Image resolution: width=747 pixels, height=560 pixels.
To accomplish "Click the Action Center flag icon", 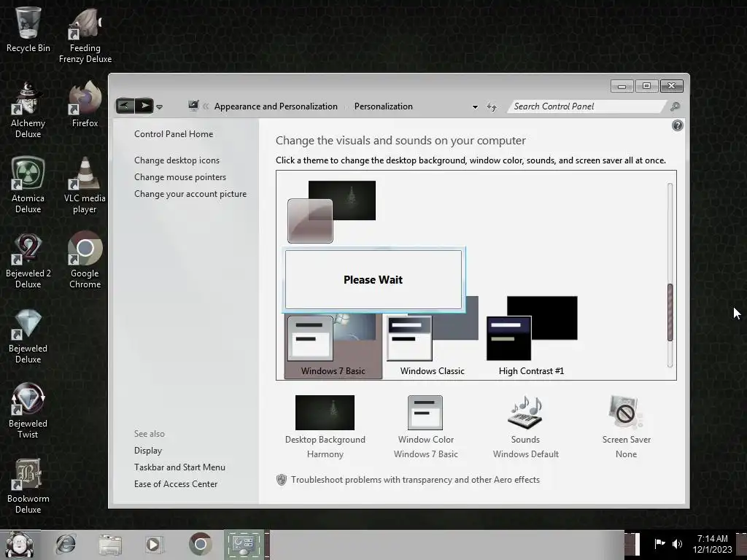I will (x=659, y=543).
